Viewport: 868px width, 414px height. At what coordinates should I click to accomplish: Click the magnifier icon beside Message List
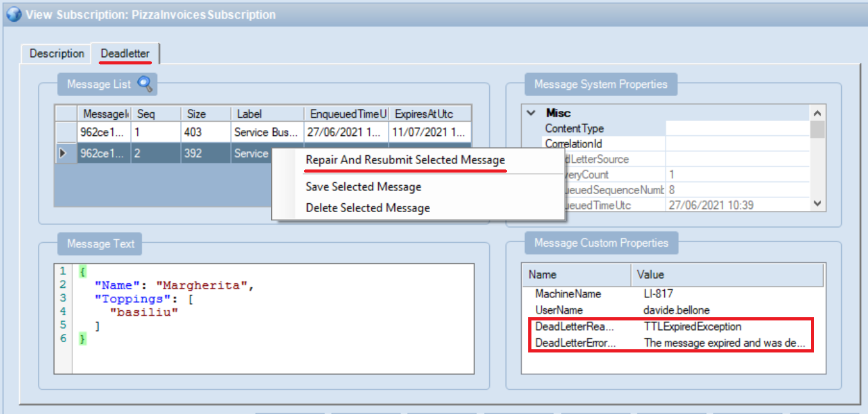[x=146, y=84]
